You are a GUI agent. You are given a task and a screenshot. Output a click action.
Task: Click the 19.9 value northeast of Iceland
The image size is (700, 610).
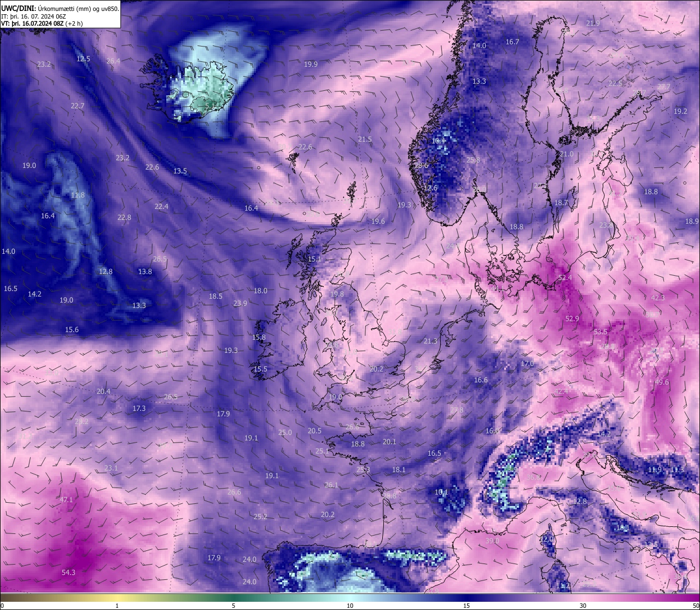pos(311,64)
